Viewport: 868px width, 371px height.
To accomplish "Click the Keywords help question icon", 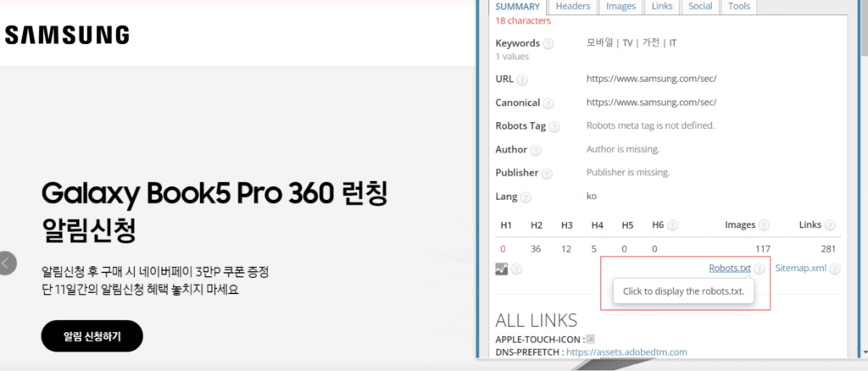I will click(x=548, y=44).
